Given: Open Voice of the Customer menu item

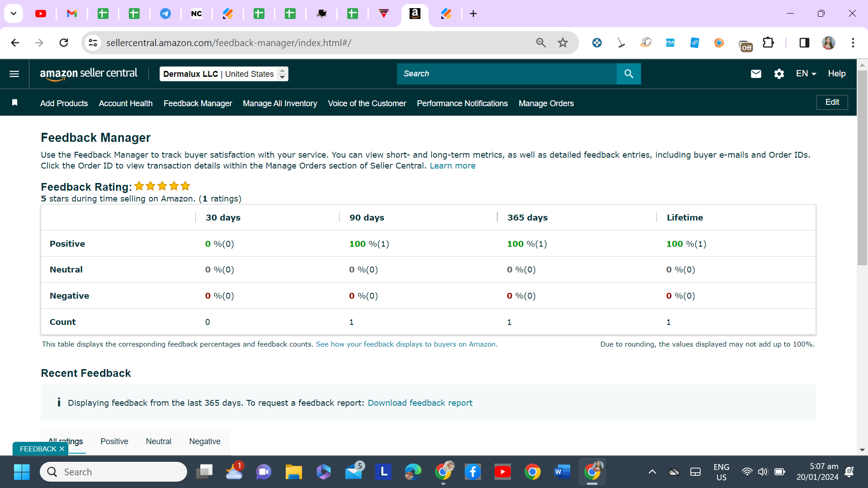Looking at the screenshot, I should click(367, 103).
